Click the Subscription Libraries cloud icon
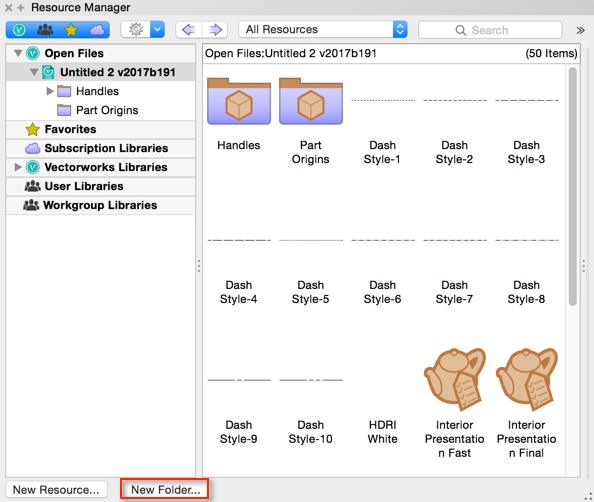Screen dimensions: 594x502 (x=33, y=148)
